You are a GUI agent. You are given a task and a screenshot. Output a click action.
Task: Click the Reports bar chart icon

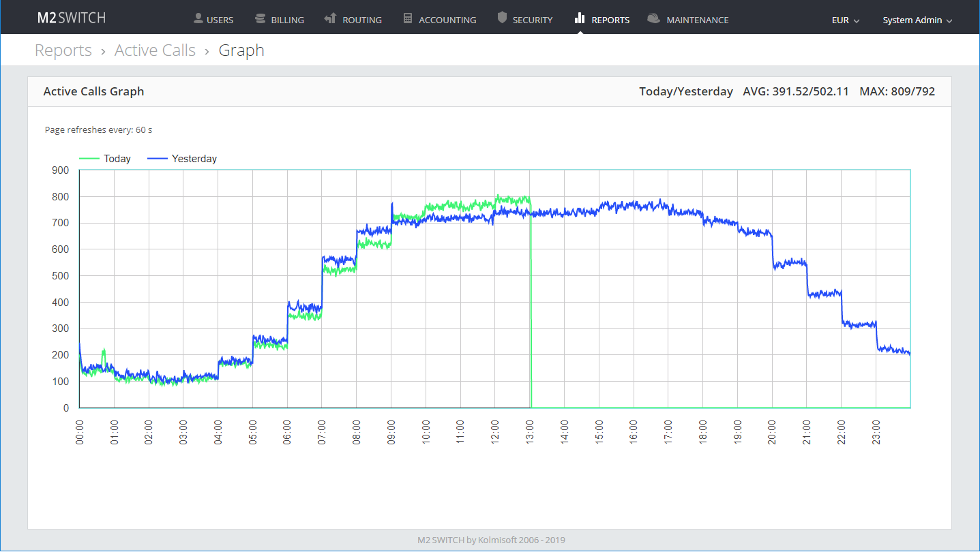point(580,18)
